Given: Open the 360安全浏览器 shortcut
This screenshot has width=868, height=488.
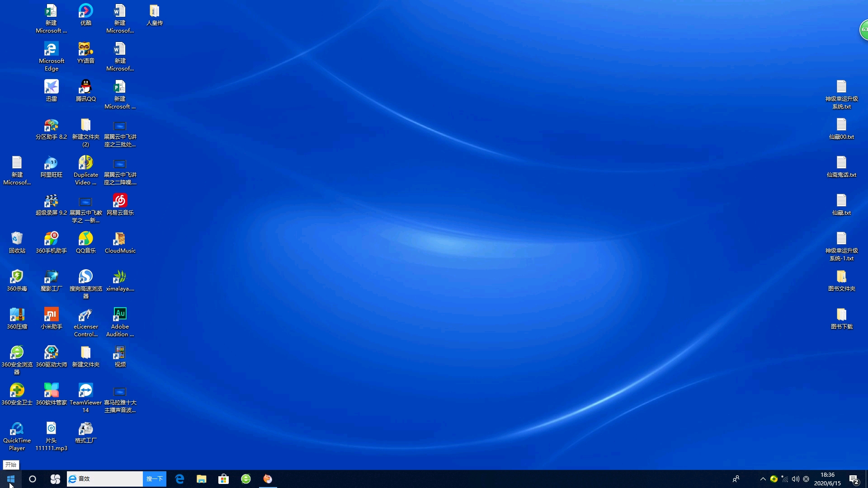Looking at the screenshot, I should [17, 360].
